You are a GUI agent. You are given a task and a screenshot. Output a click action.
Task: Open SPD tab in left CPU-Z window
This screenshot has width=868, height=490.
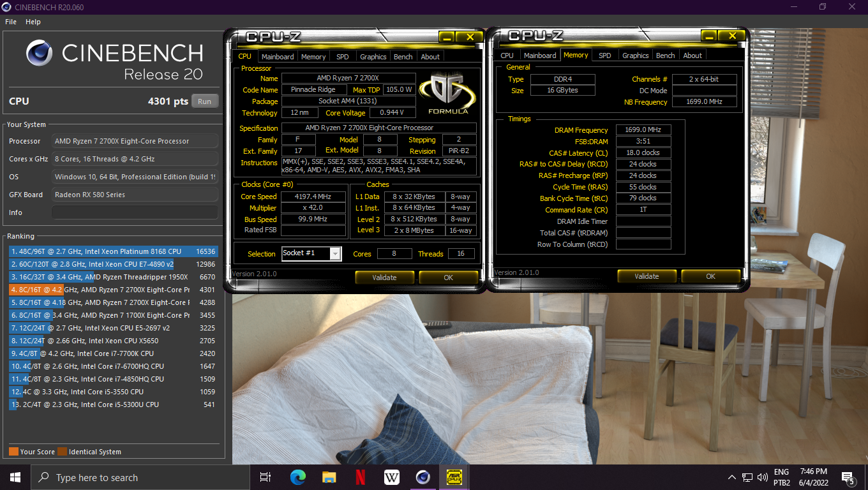point(343,57)
